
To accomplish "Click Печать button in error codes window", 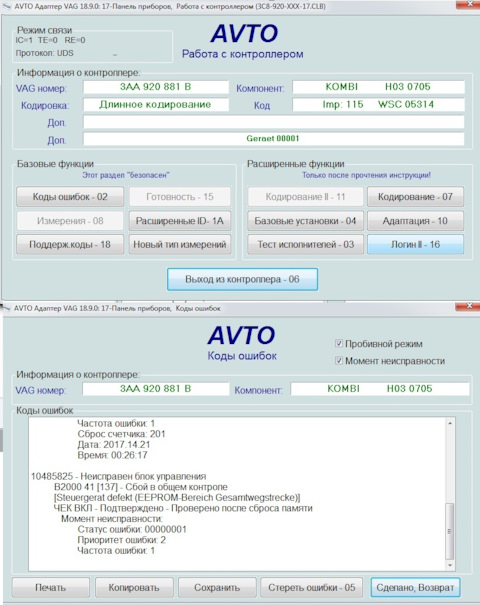I will pyautogui.click(x=51, y=587).
